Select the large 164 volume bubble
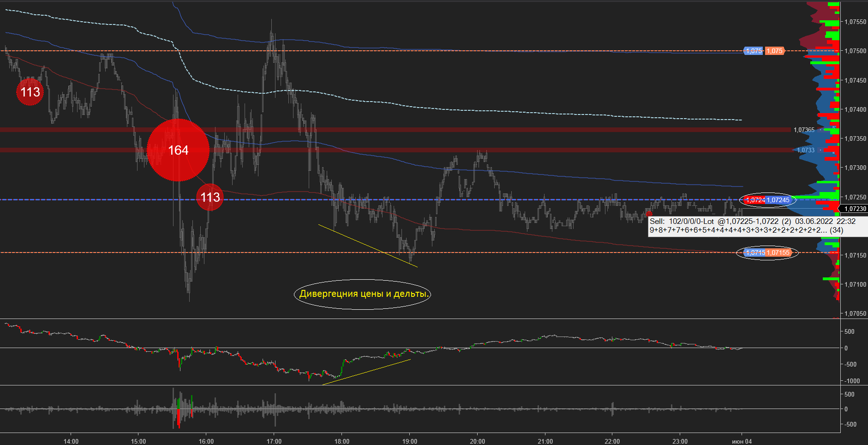The width and height of the screenshot is (868, 445). pos(178,150)
